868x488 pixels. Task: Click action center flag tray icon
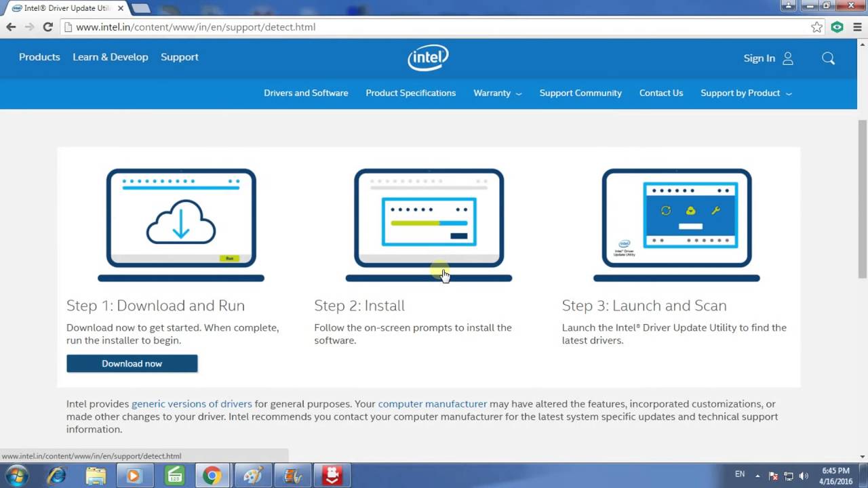click(x=773, y=476)
